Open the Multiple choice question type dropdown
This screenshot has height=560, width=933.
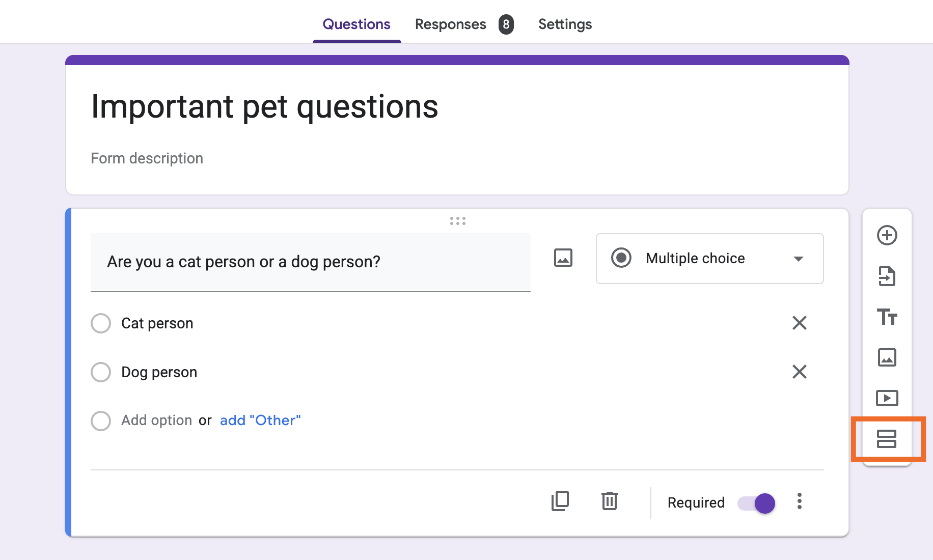tap(709, 259)
